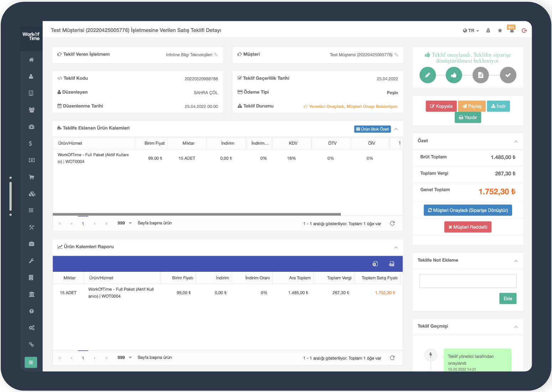Screen dimensions: 552x392
Task: Open the building sidebar icon below user
Action: [31, 93]
